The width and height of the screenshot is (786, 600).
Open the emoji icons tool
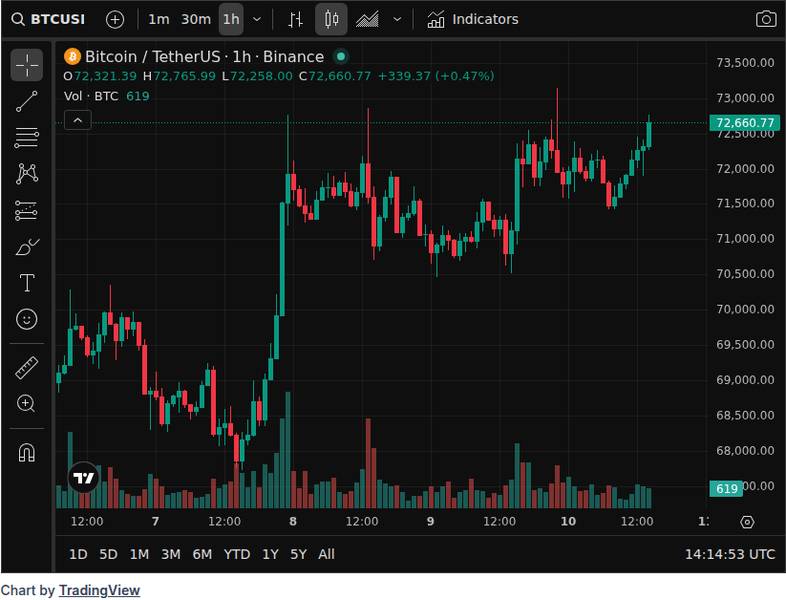[x=27, y=319]
